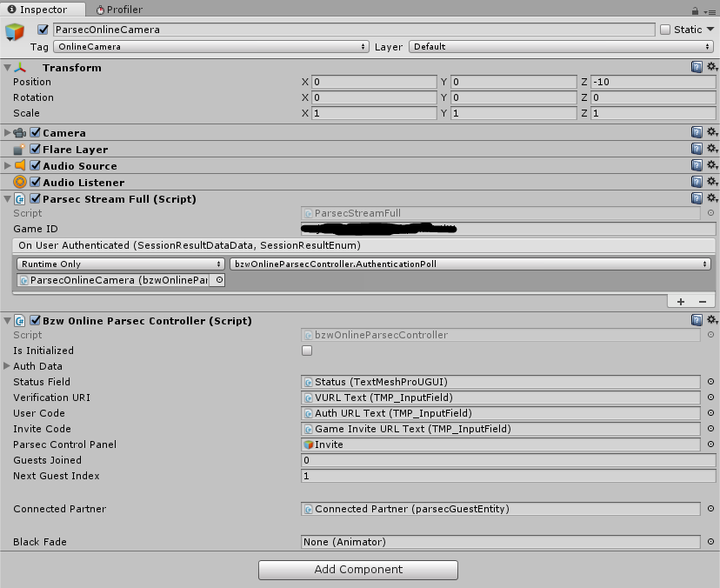This screenshot has height=588, width=720.
Task: Expand the Camera component
Action: click(7, 133)
